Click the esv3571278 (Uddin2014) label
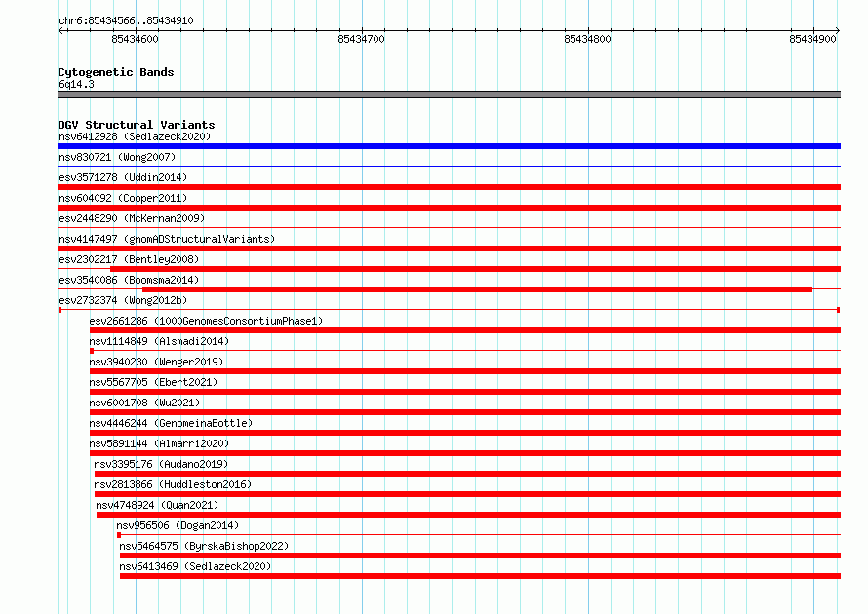 pyautogui.click(x=123, y=177)
